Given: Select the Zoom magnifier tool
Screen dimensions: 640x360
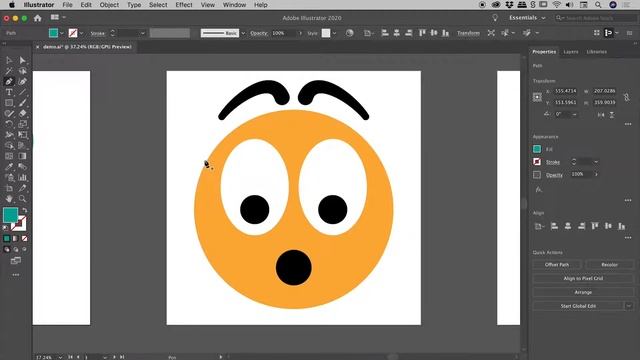Looking at the screenshot, I should [22, 199].
